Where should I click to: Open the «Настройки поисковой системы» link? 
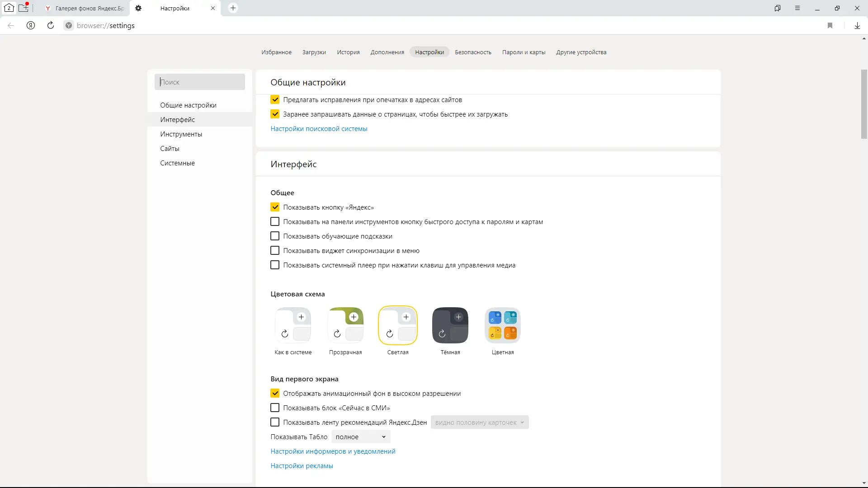(x=319, y=129)
